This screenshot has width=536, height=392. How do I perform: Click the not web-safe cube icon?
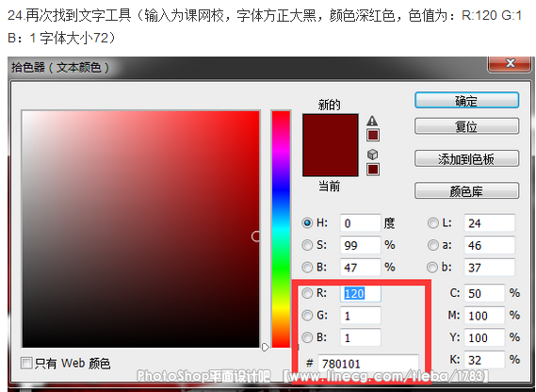[x=373, y=155]
